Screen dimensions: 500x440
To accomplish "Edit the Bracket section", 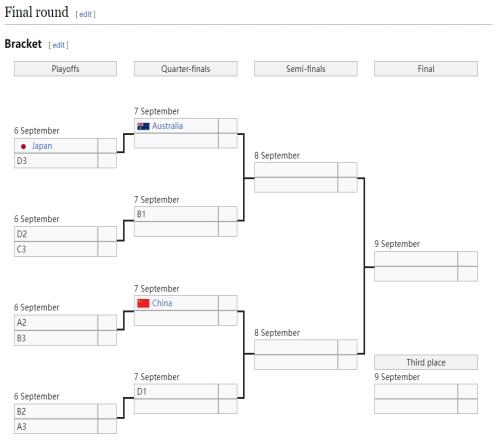I will (59, 45).
